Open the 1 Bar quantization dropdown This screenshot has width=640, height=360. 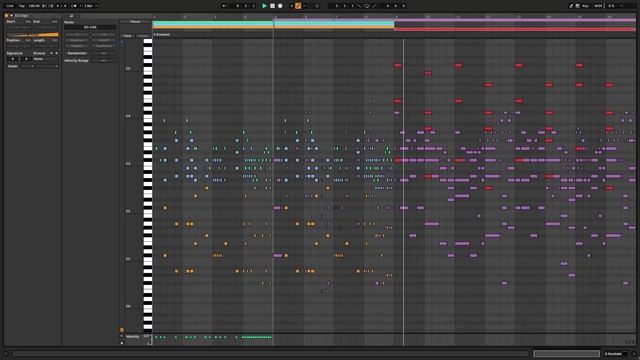[x=90, y=6]
